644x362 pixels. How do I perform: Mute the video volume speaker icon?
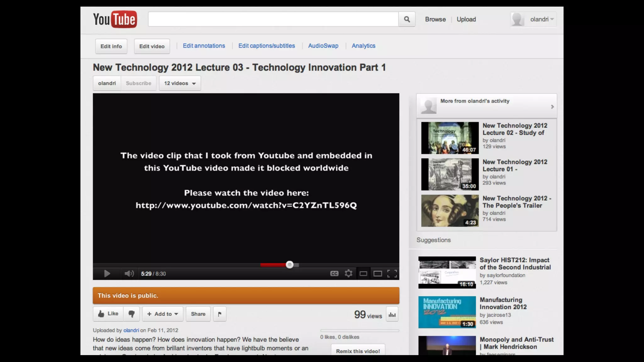click(x=129, y=274)
